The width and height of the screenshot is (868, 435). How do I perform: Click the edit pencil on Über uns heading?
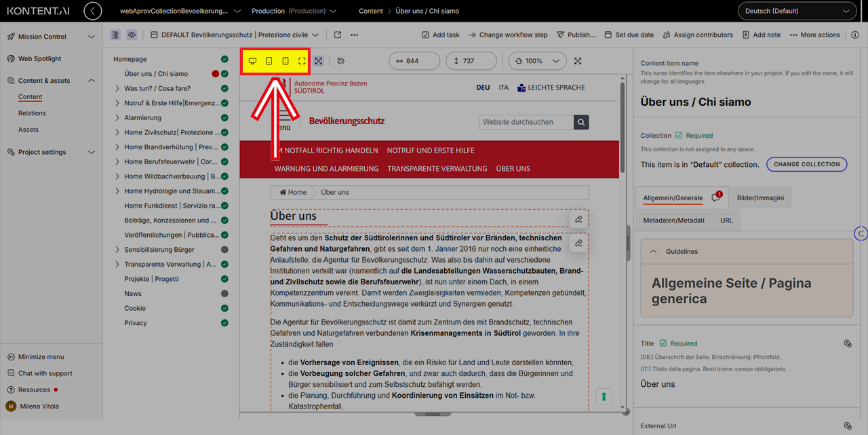(x=578, y=219)
